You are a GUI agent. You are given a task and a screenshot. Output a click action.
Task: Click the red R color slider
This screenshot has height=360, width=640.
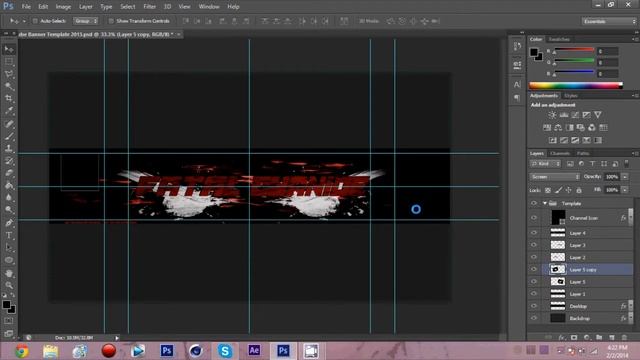tap(574, 51)
